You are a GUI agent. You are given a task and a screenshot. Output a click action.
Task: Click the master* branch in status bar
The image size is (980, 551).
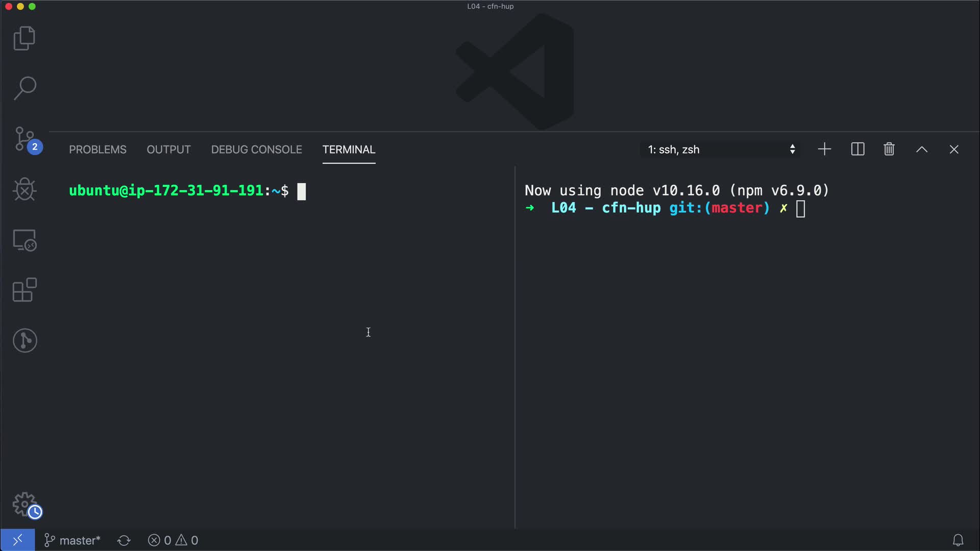point(72,540)
